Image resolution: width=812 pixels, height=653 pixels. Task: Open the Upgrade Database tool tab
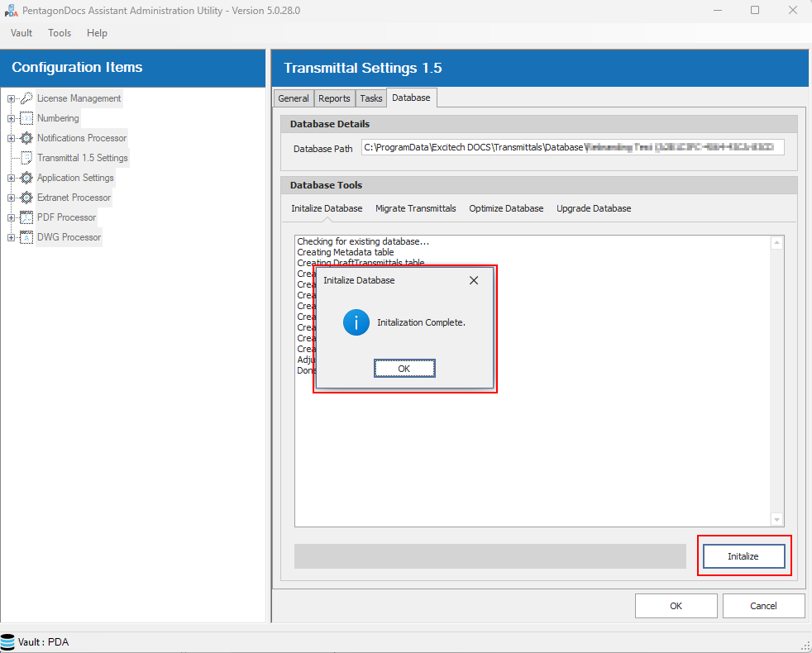click(593, 208)
